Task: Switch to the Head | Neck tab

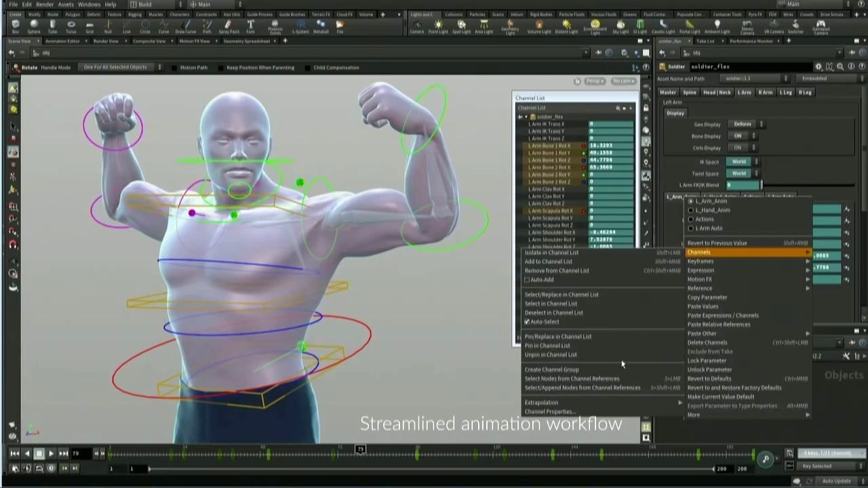Action: tap(717, 92)
